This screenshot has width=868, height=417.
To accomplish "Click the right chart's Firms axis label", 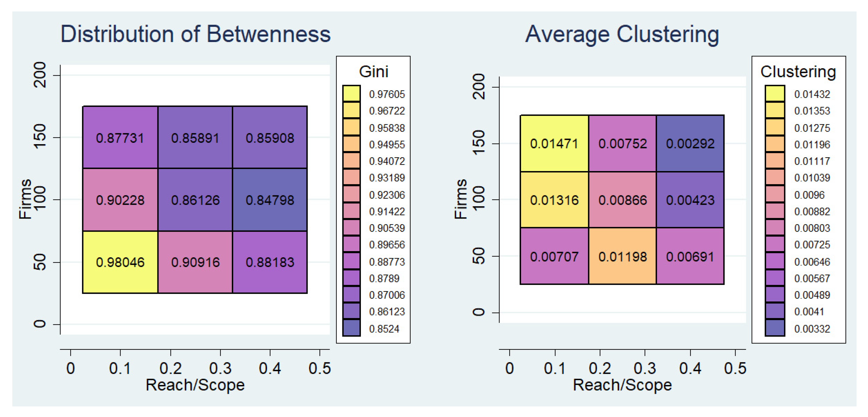I will [x=460, y=199].
